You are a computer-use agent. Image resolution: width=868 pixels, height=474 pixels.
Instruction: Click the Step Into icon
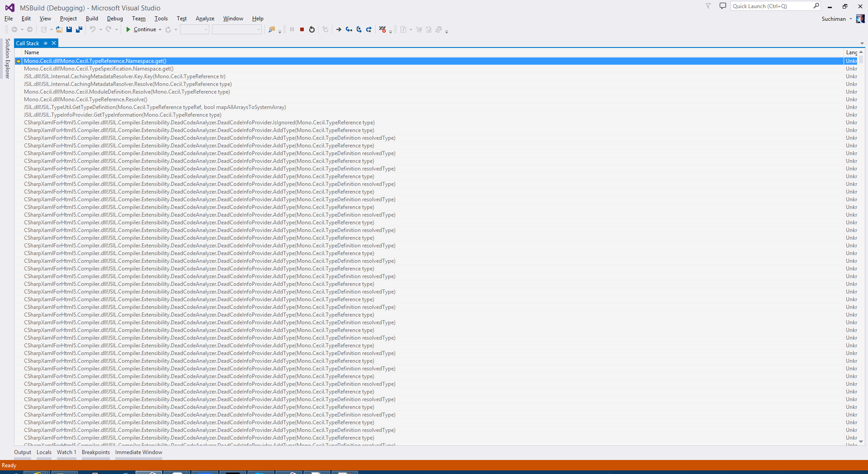tap(349, 29)
